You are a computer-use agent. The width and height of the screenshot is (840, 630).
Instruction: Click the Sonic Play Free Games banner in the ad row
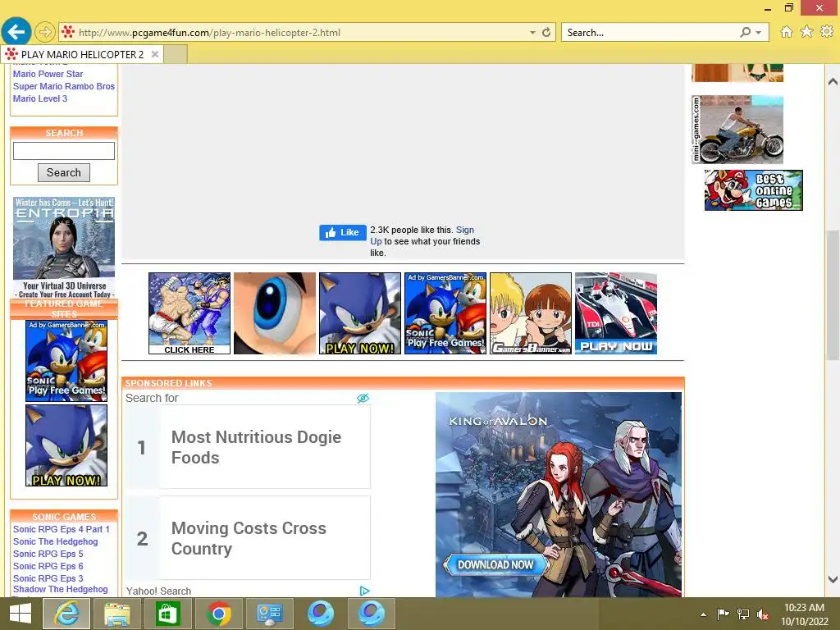pyautogui.click(x=445, y=313)
